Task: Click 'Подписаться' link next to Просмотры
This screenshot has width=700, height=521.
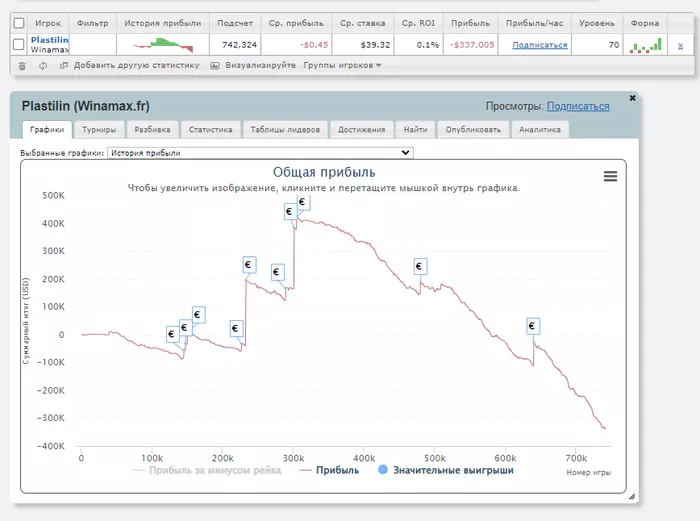Action: tap(578, 106)
